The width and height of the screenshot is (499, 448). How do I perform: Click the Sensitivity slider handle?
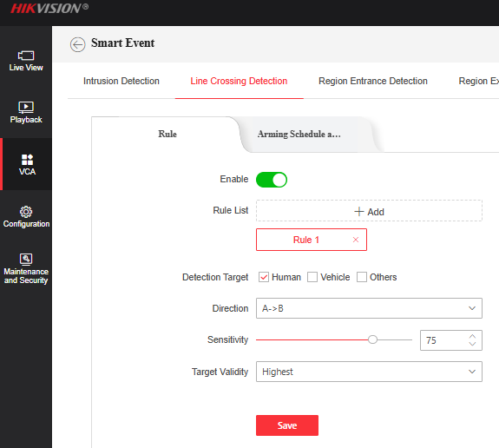tap(372, 339)
